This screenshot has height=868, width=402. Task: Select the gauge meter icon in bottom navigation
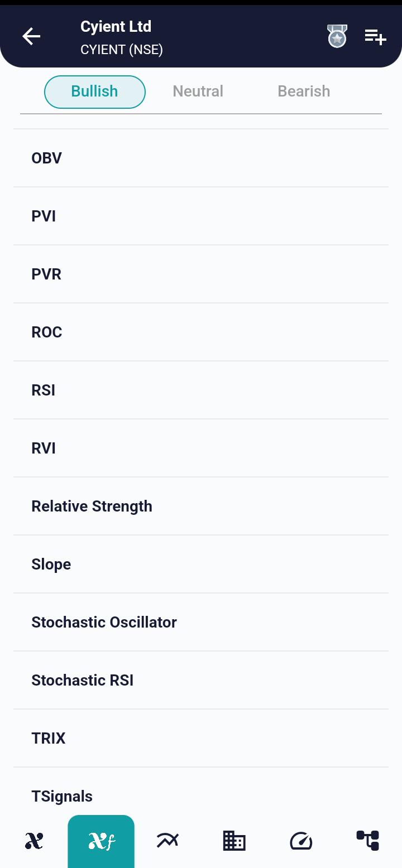click(x=301, y=841)
